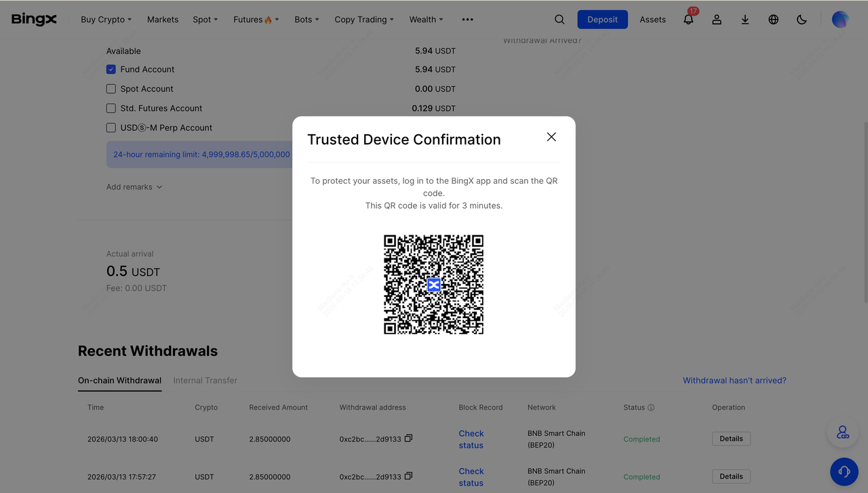This screenshot has height=493, width=868.
Task: Switch to Internal Transfer tab
Action: pyautogui.click(x=205, y=380)
